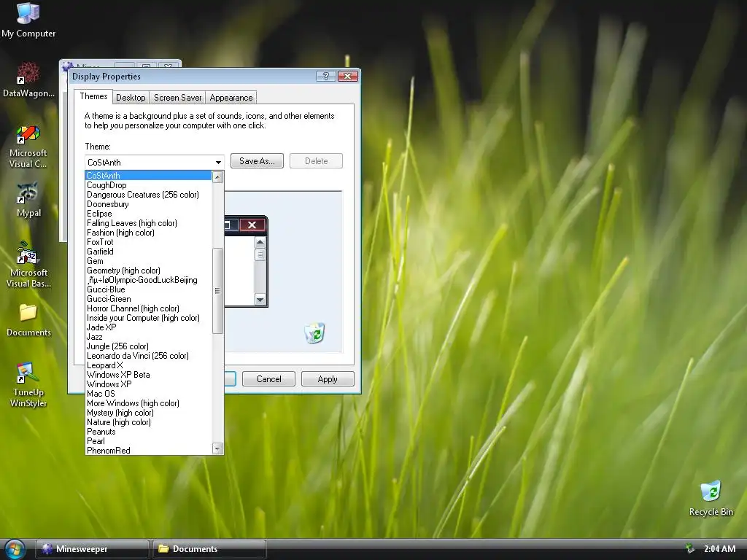This screenshot has height=560, width=747.
Task: Select the Documents folder on desktop
Action: [x=28, y=319]
